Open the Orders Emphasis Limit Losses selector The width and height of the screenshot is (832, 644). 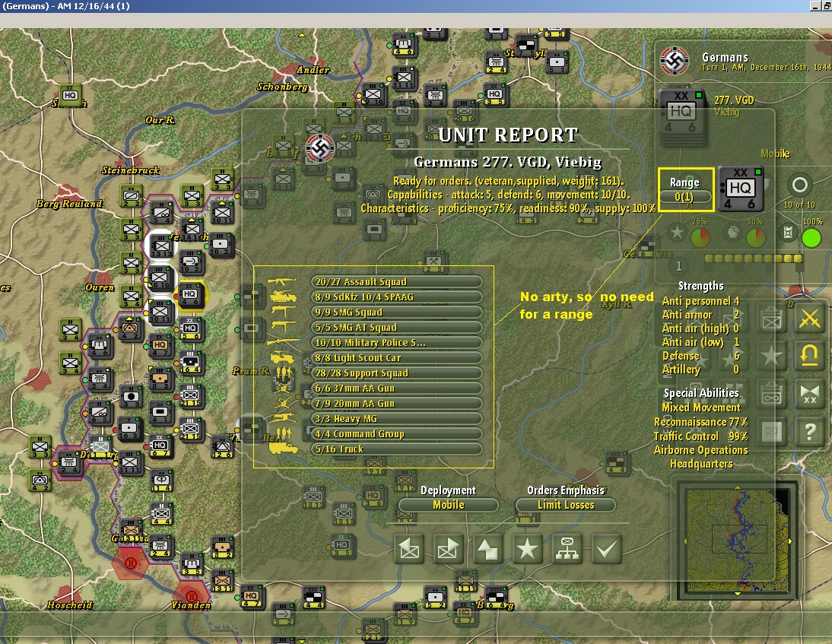pyautogui.click(x=566, y=505)
